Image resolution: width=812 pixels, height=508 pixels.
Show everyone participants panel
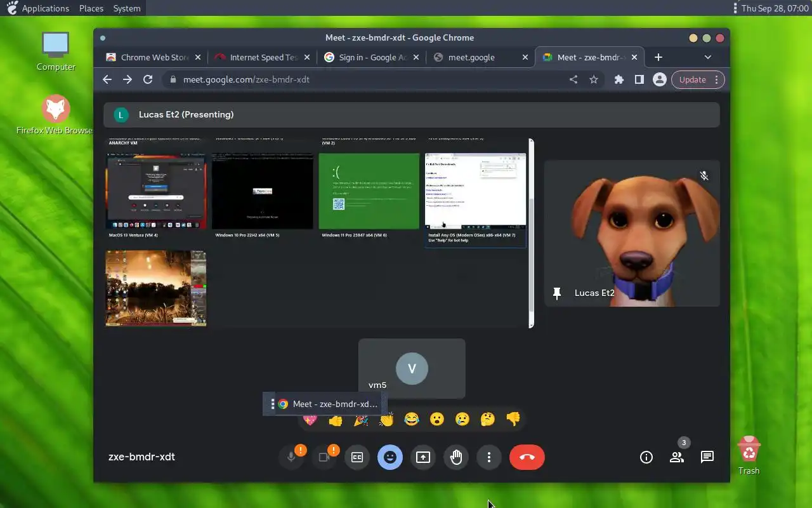point(677,457)
